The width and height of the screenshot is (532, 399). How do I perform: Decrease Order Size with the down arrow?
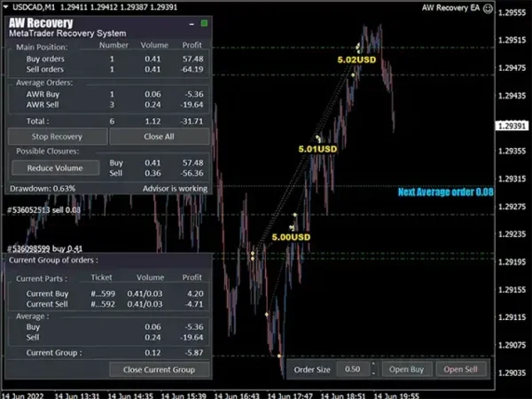coord(375,372)
